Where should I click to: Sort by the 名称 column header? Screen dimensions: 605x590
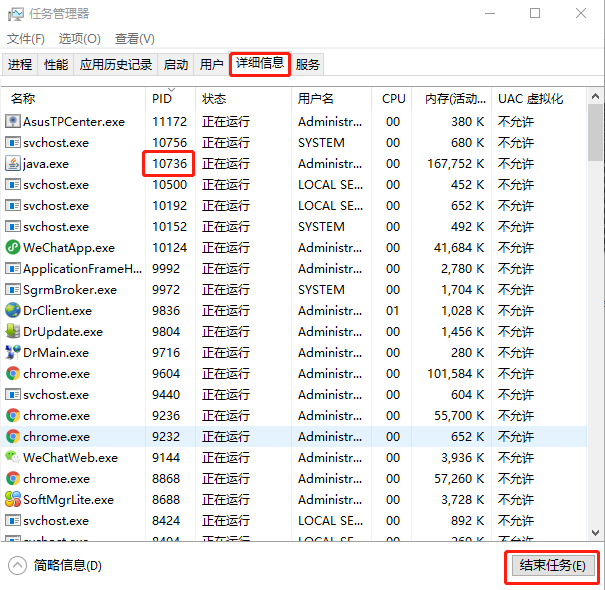(73, 99)
